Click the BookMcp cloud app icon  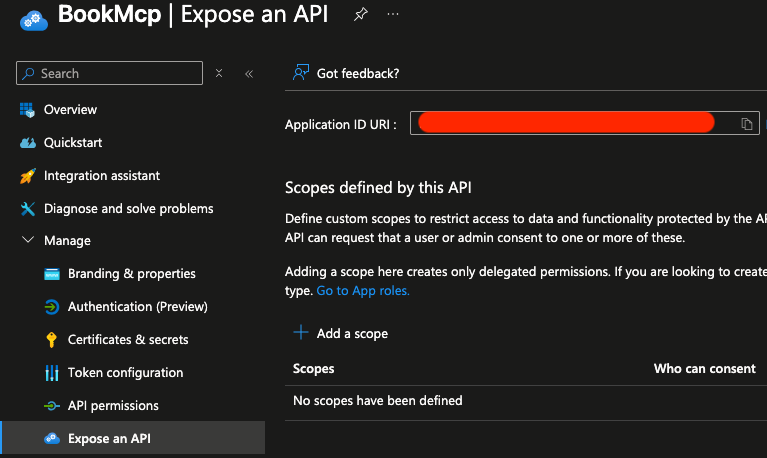34,20
